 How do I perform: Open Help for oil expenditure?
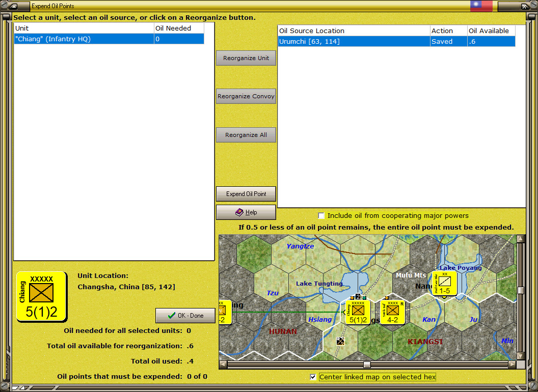[x=246, y=212]
